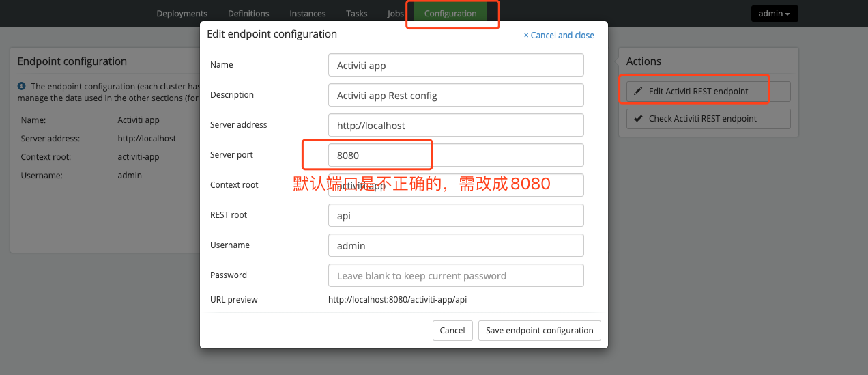
Task: Select the Jobs tab
Action: pyautogui.click(x=395, y=13)
